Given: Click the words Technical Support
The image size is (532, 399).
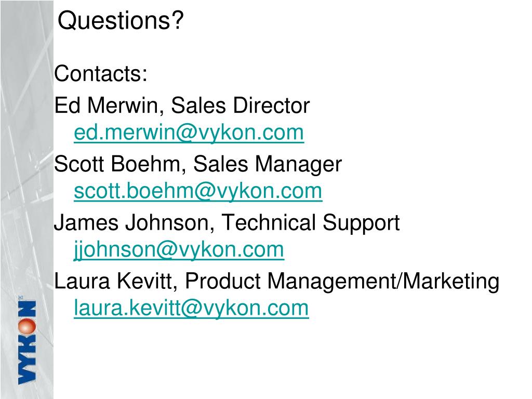Looking at the screenshot, I should [x=311, y=223].
